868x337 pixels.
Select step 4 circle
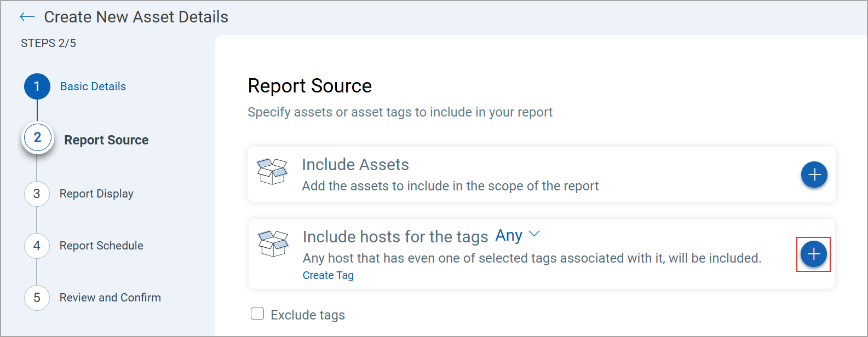click(37, 246)
